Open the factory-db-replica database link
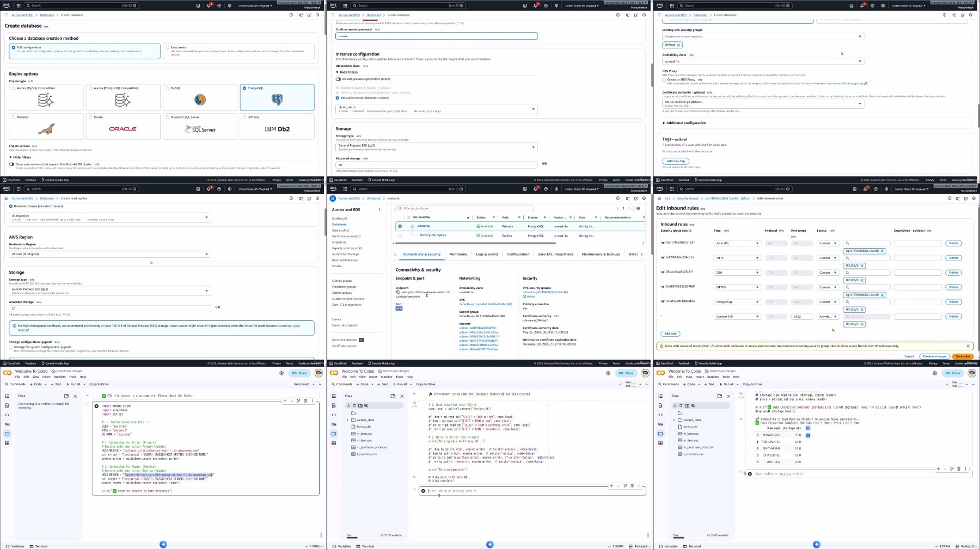 (x=433, y=236)
